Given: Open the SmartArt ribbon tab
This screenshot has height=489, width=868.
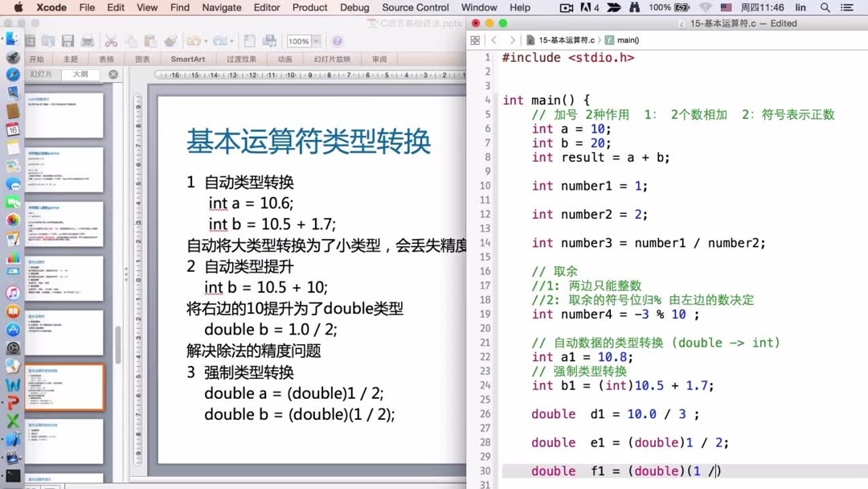Looking at the screenshot, I should [187, 58].
